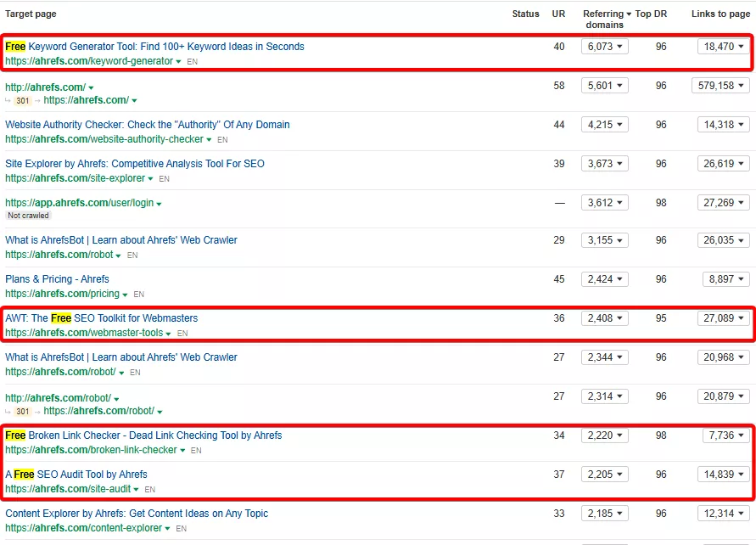Expand URL caret for ahrefs.com/site-audit
The height and width of the screenshot is (545, 756).
136,490
